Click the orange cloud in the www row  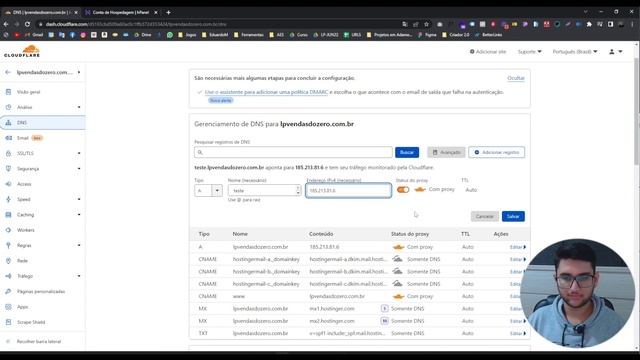coord(398,296)
